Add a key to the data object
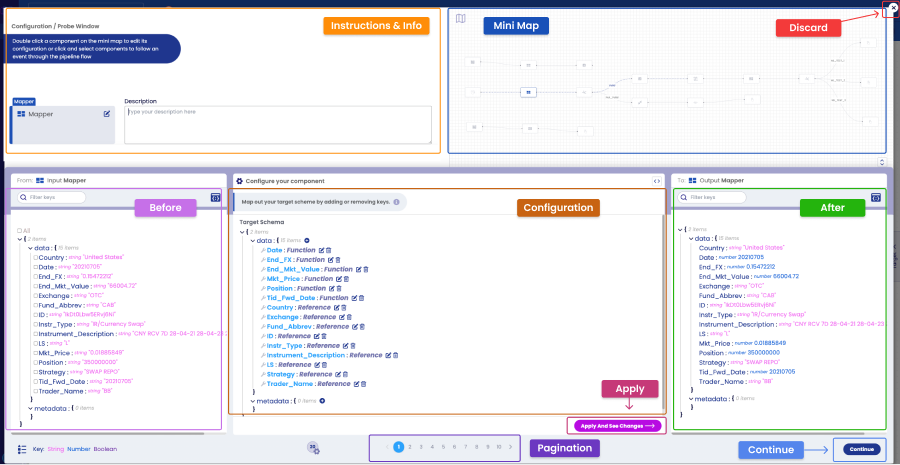Screen dimensions: 900x465 [307, 241]
